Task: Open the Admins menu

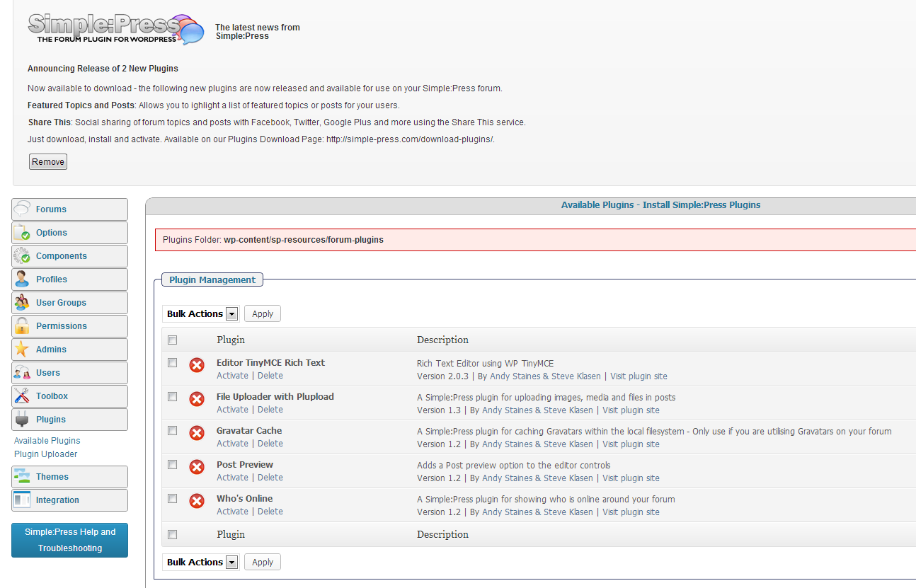Action: (x=69, y=350)
